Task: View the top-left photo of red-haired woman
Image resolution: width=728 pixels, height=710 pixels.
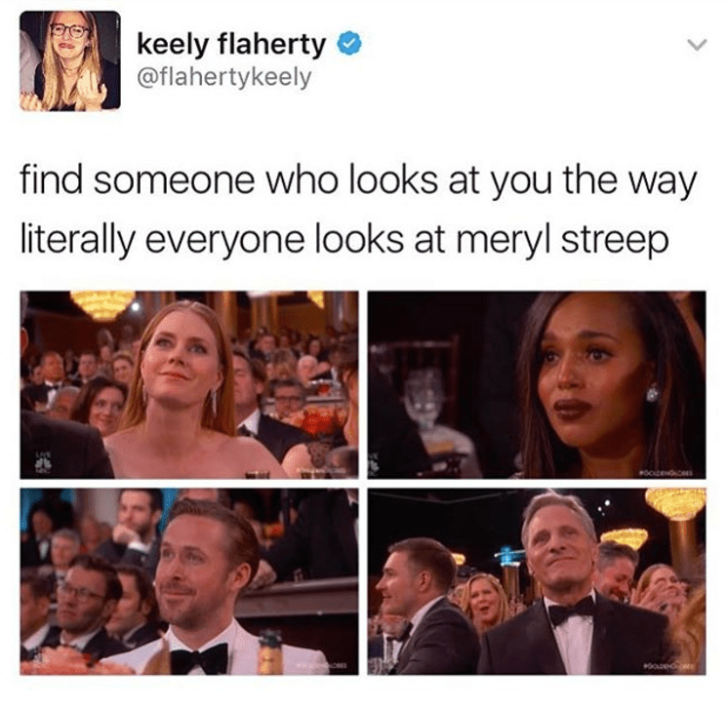Action: [x=189, y=384]
